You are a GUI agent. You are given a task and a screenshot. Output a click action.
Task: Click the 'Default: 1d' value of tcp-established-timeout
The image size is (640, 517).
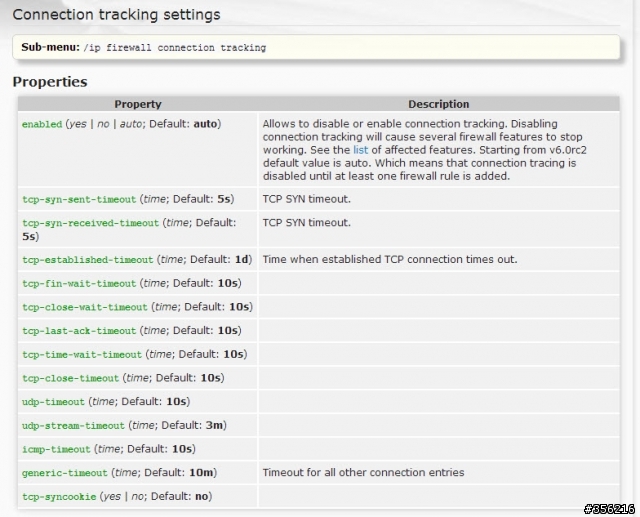pyautogui.click(x=219, y=260)
